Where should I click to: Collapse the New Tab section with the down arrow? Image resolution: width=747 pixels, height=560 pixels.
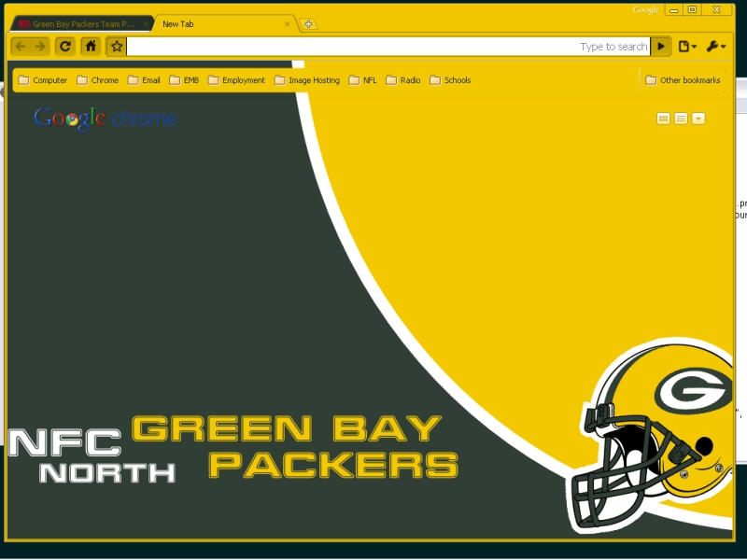pyautogui.click(x=696, y=119)
